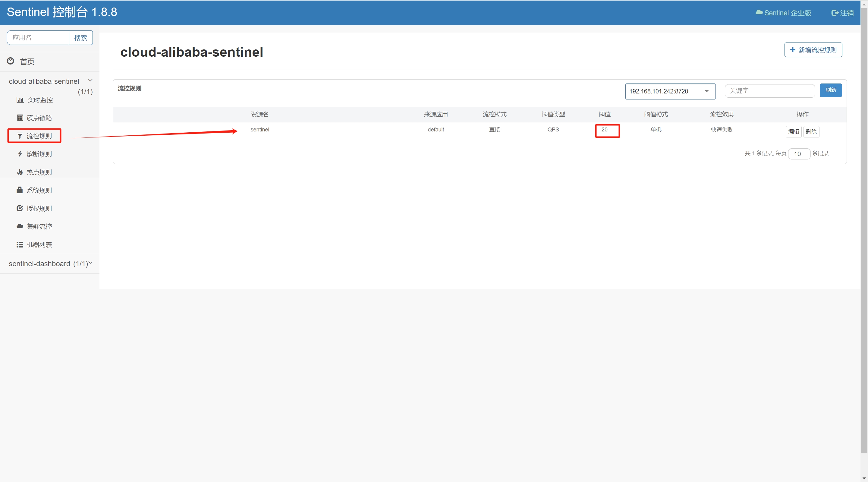
Task: Click the 新增流控规则 button
Action: (x=813, y=50)
